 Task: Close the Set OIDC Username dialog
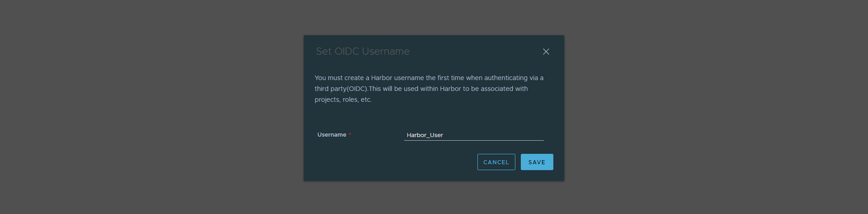click(546, 52)
